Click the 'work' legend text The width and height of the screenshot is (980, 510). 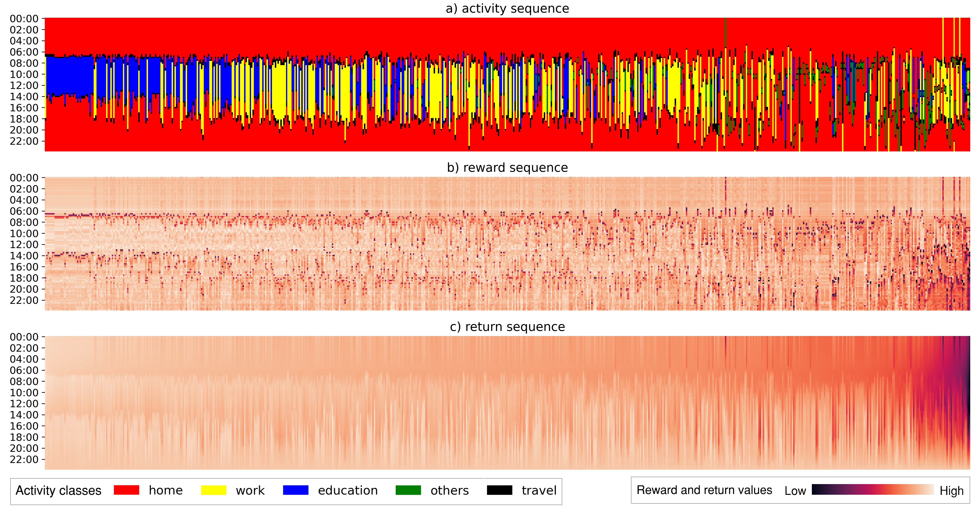pyautogui.click(x=250, y=491)
